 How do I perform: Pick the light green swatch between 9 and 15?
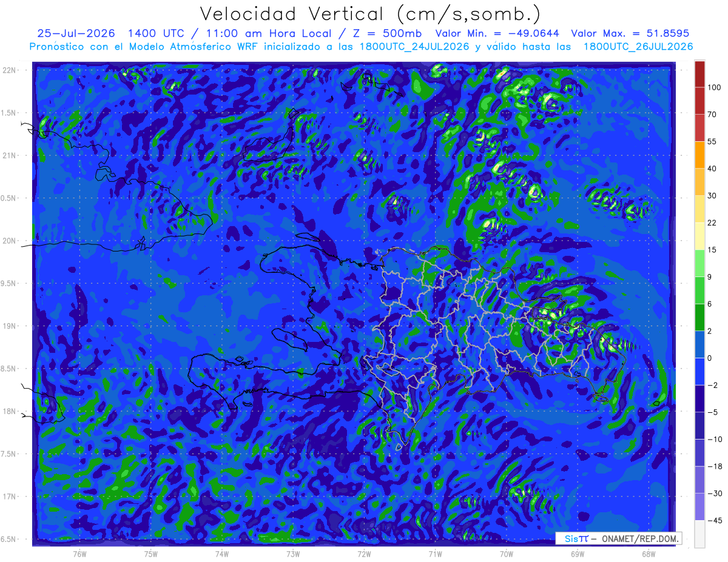coord(700,263)
